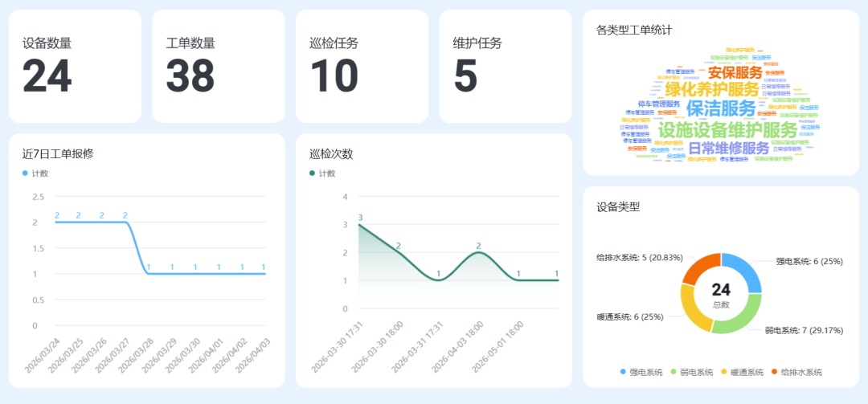
Task: Click the 2026-05-01 18:00 axis label
Action: coord(497,345)
